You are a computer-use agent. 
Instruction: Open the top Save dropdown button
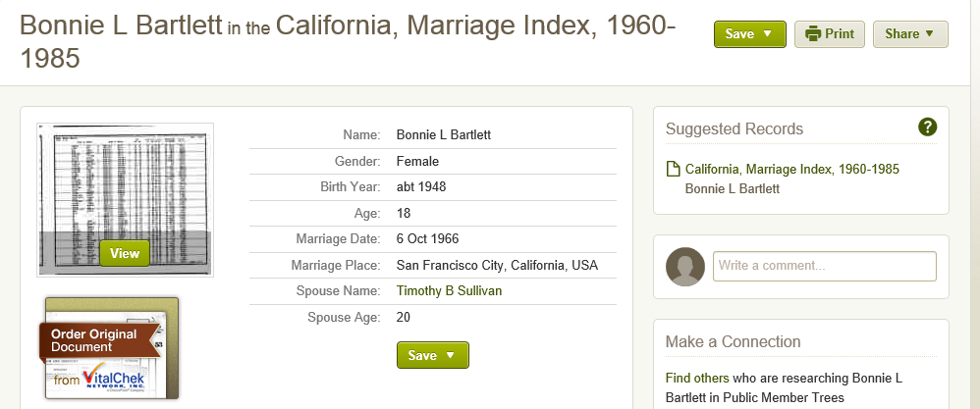(750, 34)
